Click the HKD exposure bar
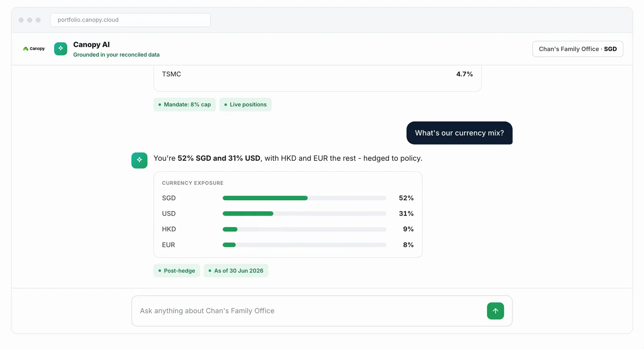This screenshot has height=349, width=644. coord(304,229)
